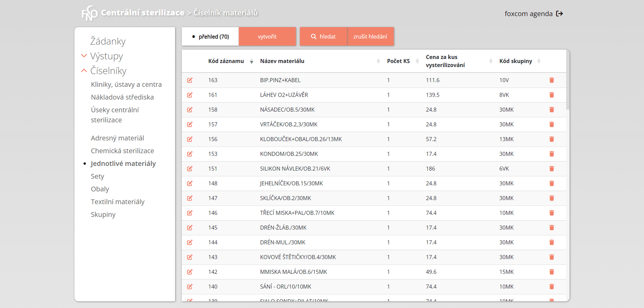Click the zrušit hledání button
The image size is (644, 308).
tap(370, 37)
